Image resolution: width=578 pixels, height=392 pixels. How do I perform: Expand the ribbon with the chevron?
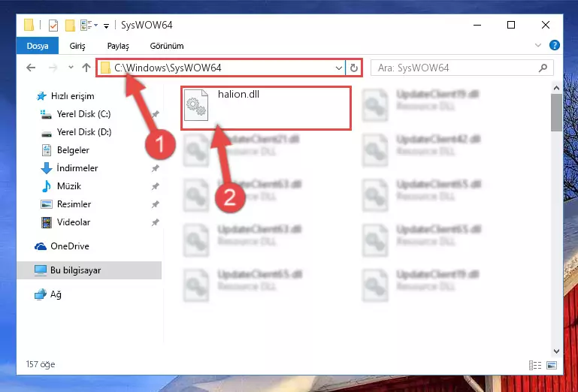[538, 45]
